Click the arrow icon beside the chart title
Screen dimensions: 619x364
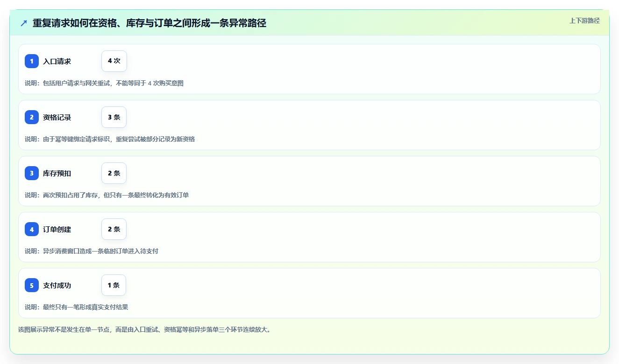pyautogui.click(x=24, y=23)
